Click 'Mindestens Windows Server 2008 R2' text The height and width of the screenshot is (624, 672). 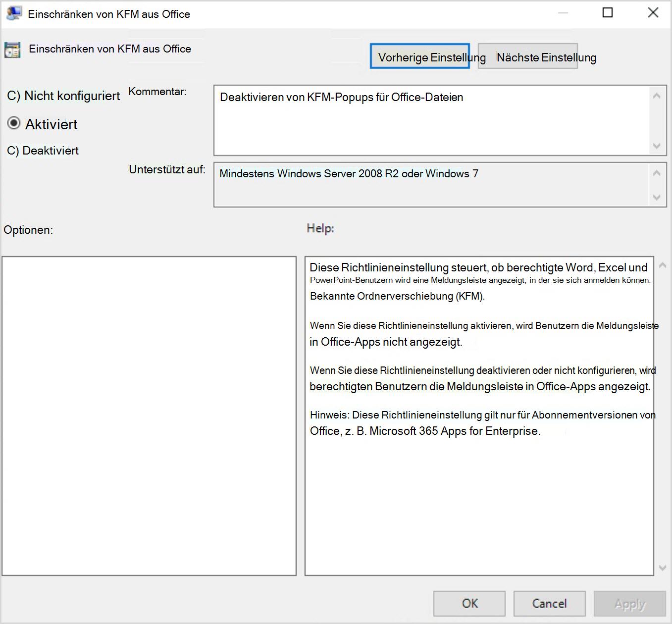(x=309, y=174)
